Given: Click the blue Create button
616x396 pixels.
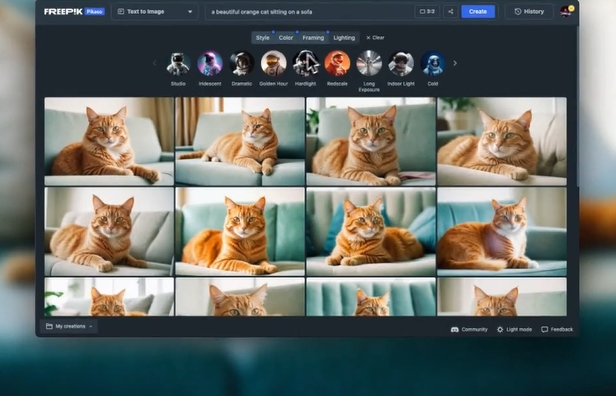Looking at the screenshot, I should 478,11.
